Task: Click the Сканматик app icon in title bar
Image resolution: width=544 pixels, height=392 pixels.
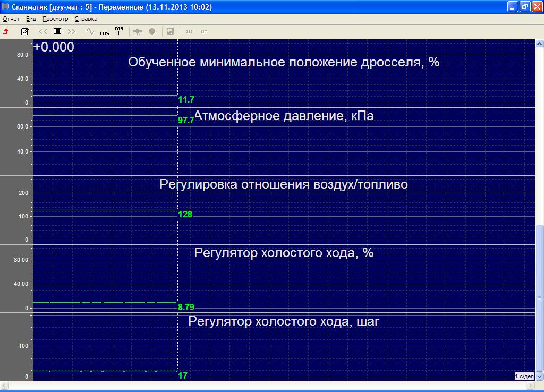Action: pos(5,6)
